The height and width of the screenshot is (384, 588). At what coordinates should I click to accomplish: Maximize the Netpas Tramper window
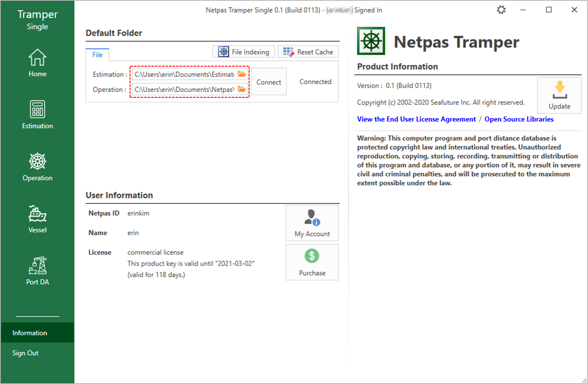coord(549,10)
